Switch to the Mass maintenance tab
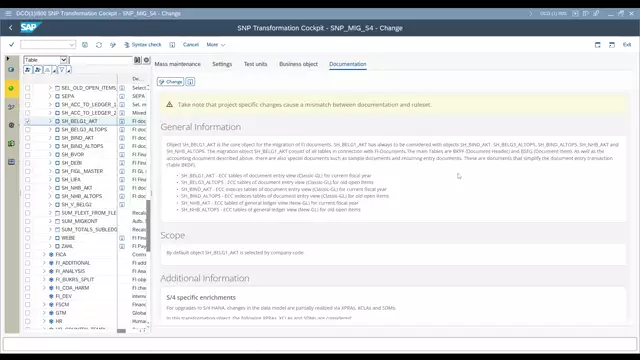This screenshot has height=360, width=640. coord(178,64)
